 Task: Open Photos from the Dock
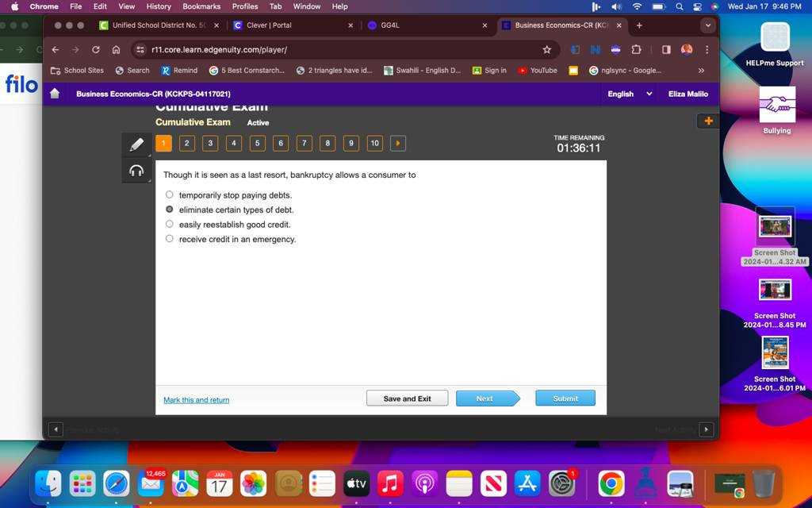click(x=253, y=484)
